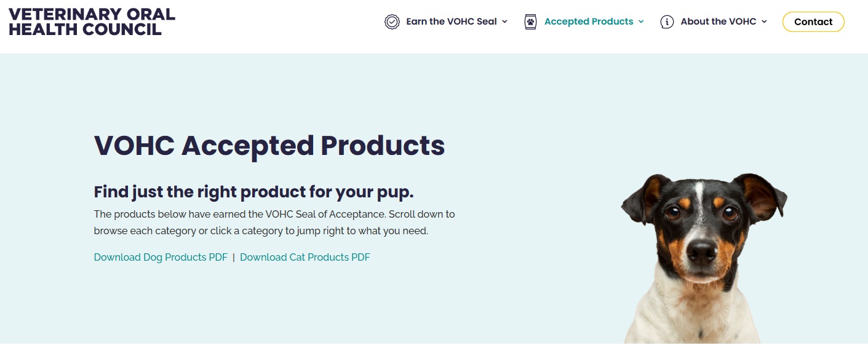Screen dimensions: 868x348
Task: Click the info bubble icon beside About the VOHC
Action: click(x=667, y=22)
